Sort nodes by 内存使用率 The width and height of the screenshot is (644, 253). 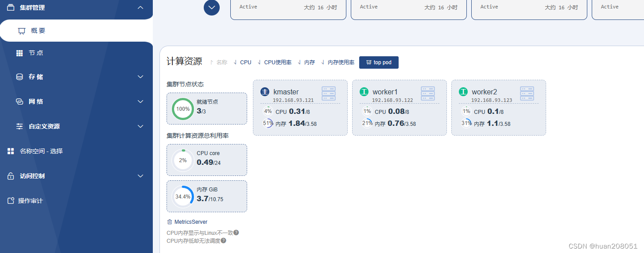tap(338, 62)
